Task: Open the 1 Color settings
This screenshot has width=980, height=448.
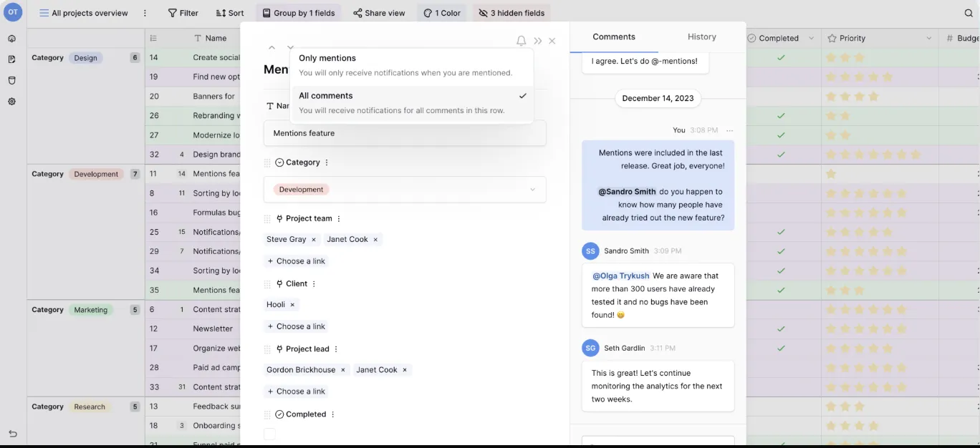Action: [x=442, y=13]
